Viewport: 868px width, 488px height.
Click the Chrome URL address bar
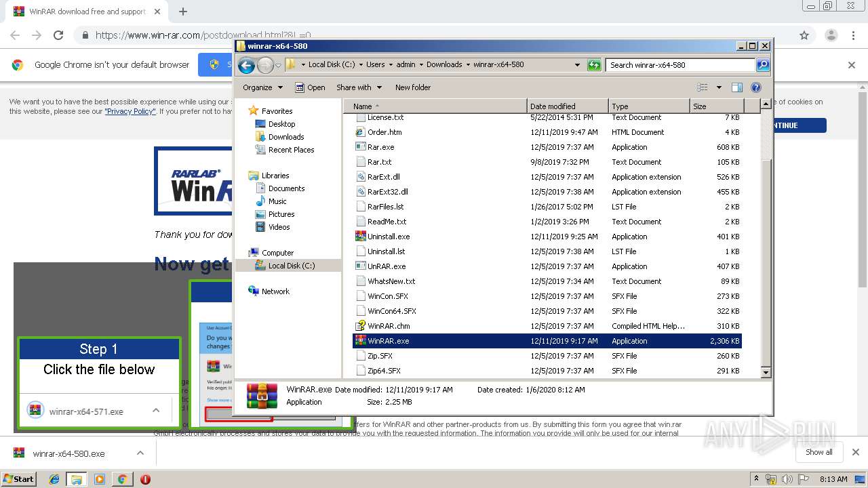[x=434, y=35]
